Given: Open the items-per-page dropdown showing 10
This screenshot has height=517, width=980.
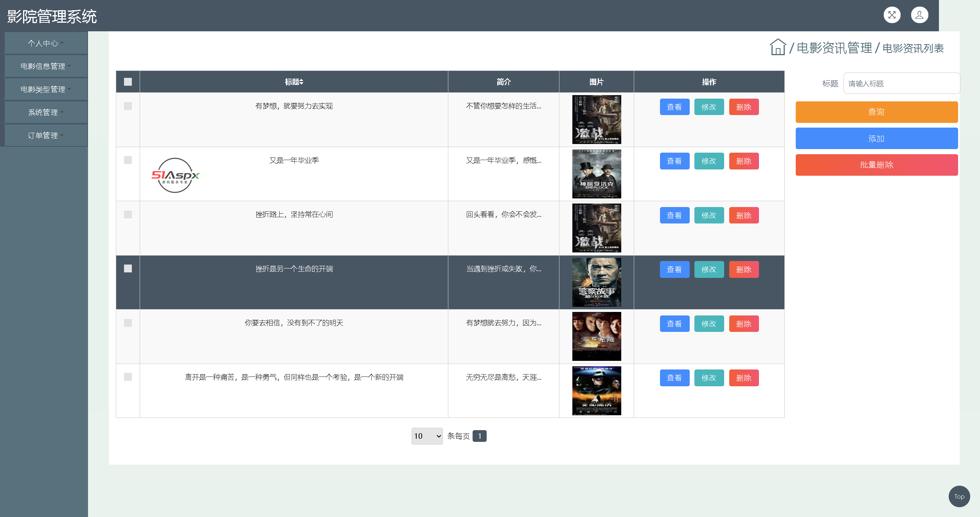Looking at the screenshot, I should pyautogui.click(x=427, y=436).
